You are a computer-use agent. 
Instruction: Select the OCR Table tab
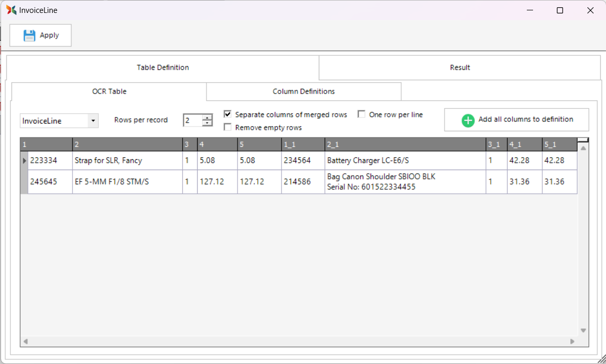tap(109, 92)
